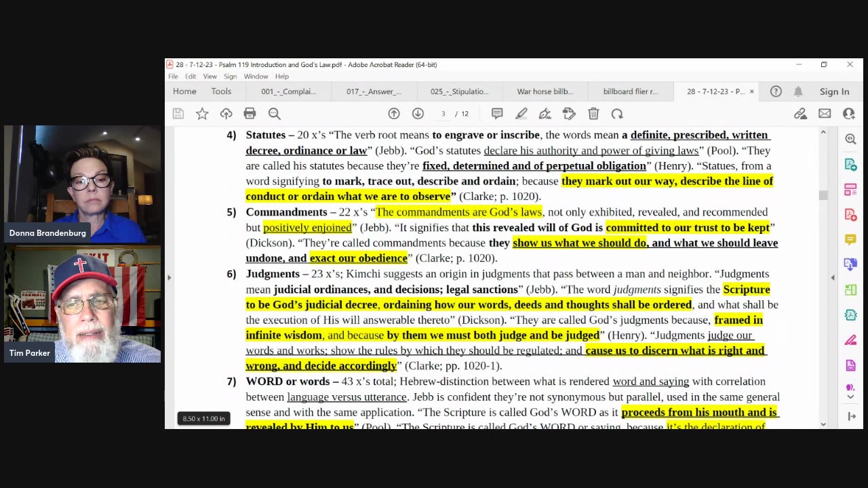Screen dimensions: 868x488
Task: Open the Fill & Sign tool in right pane
Action: click(850, 340)
